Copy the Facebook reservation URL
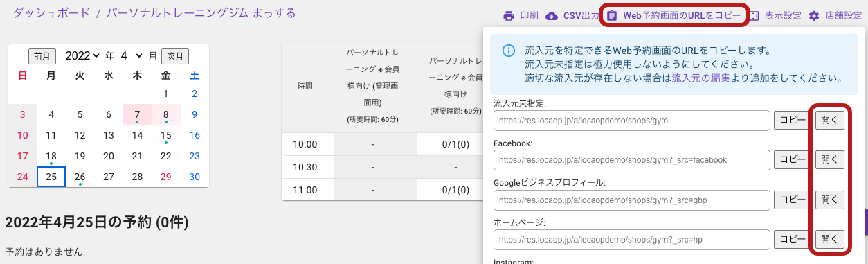Screen dimensions: 868x264 pyautogui.click(x=790, y=159)
